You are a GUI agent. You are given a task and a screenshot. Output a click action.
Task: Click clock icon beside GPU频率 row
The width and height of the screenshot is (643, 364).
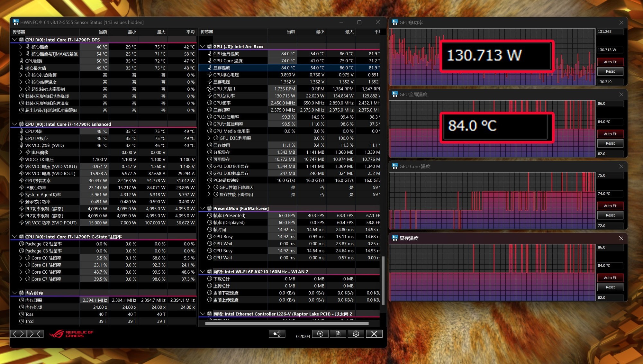pos(210,103)
